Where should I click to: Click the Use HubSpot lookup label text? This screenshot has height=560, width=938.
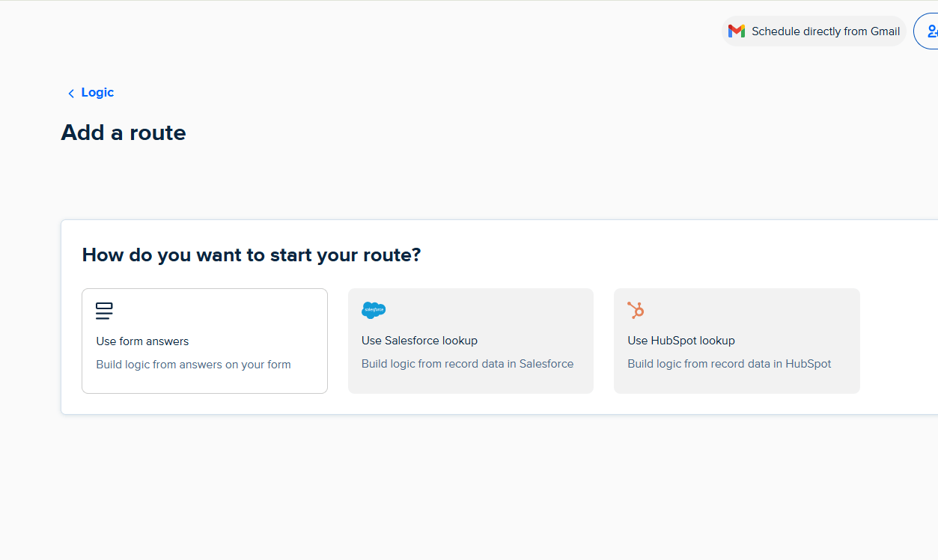681,340
